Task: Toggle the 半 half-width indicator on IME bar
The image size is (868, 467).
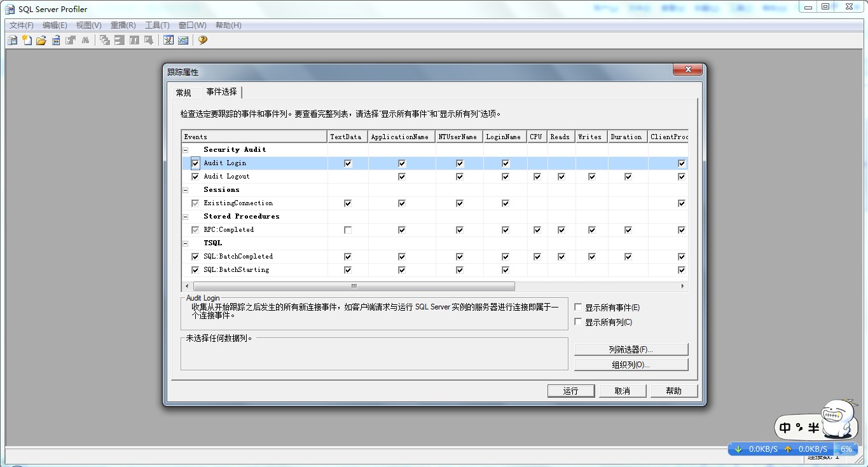Action: 813,428
